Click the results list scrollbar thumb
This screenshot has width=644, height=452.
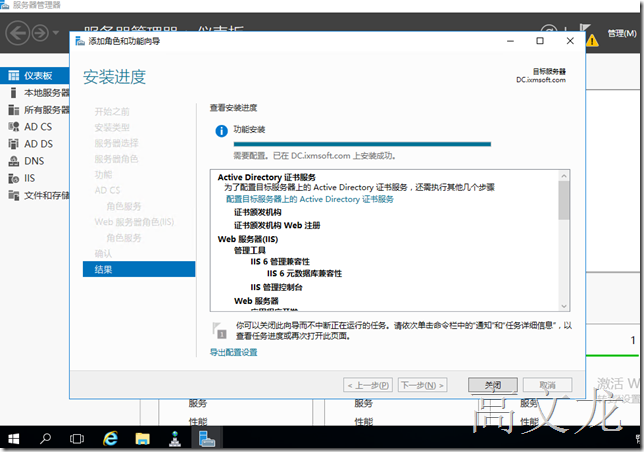(x=564, y=200)
